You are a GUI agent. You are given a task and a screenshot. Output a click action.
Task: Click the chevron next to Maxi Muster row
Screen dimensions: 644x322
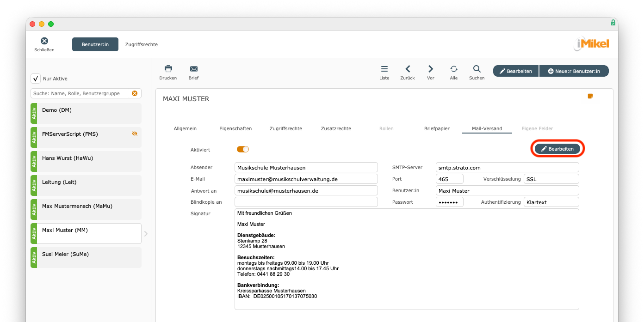pyautogui.click(x=146, y=234)
